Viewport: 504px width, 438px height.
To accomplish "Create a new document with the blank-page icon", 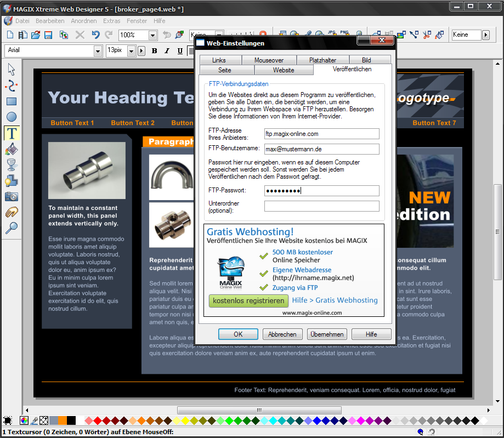I will [10, 35].
